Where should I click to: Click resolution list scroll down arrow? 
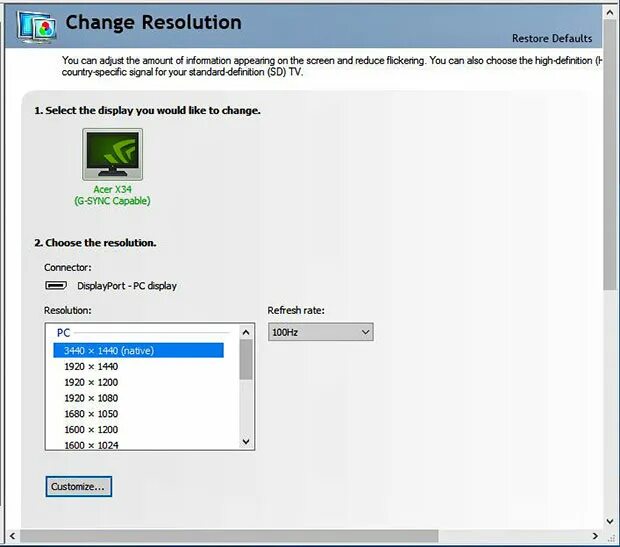click(246, 441)
